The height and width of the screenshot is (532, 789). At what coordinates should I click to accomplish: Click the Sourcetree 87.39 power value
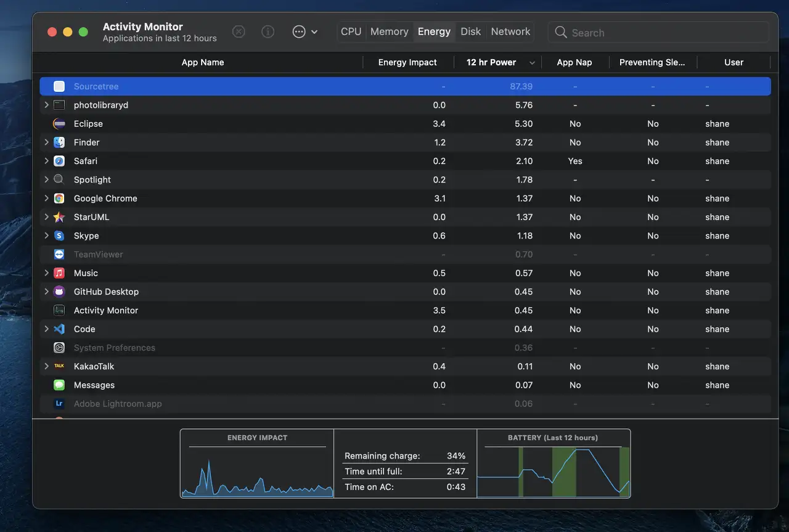pos(521,86)
